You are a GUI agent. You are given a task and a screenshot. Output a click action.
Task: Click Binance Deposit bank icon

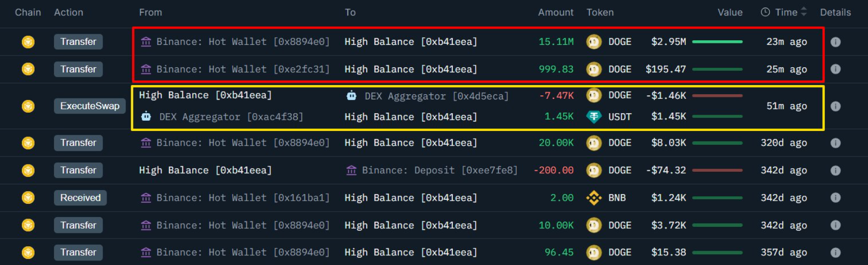[351, 170]
